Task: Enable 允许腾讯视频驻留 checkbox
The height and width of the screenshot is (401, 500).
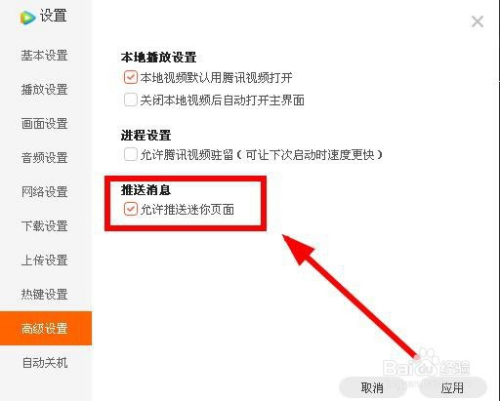Action: [130, 154]
